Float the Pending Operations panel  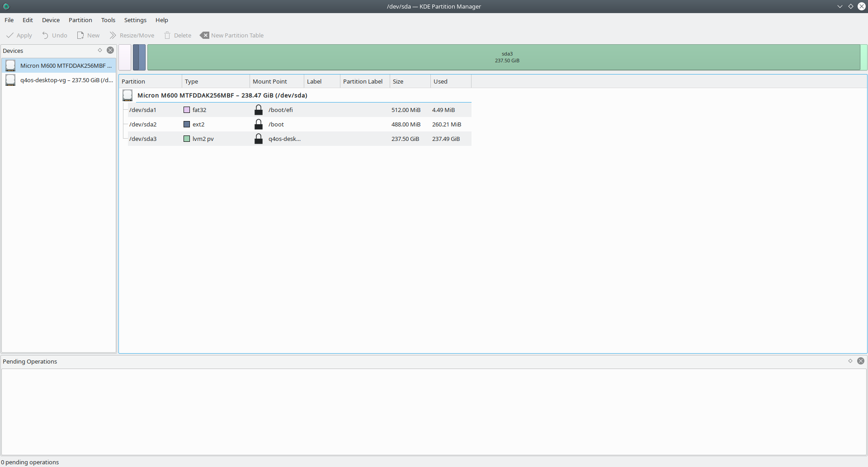(x=850, y=361)
